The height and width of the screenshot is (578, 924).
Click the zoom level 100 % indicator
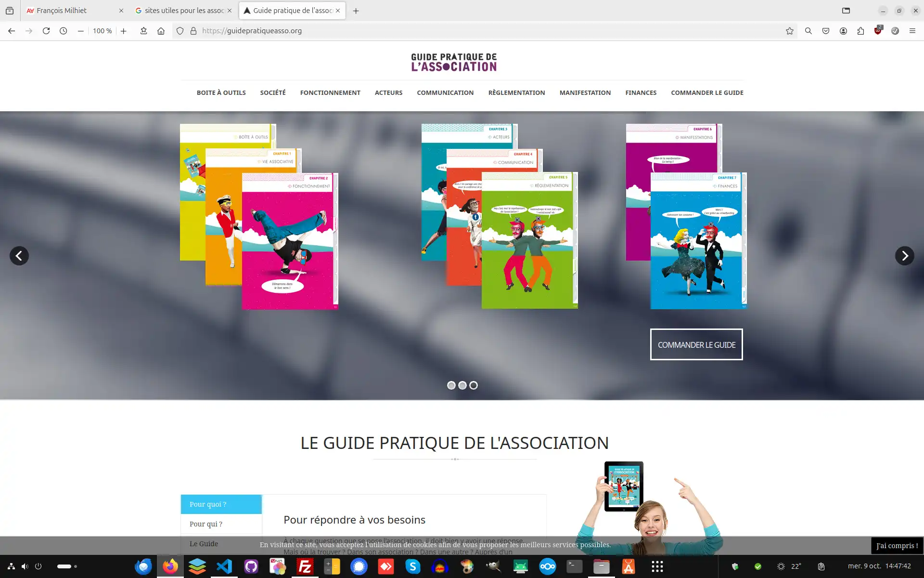coord(102,31)
